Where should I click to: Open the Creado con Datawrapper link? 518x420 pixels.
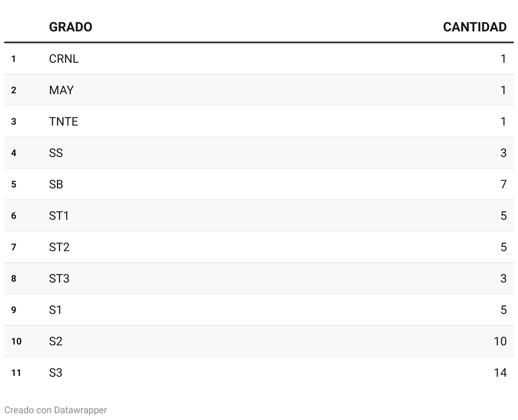pyautogui.click(x=56, y=410)
